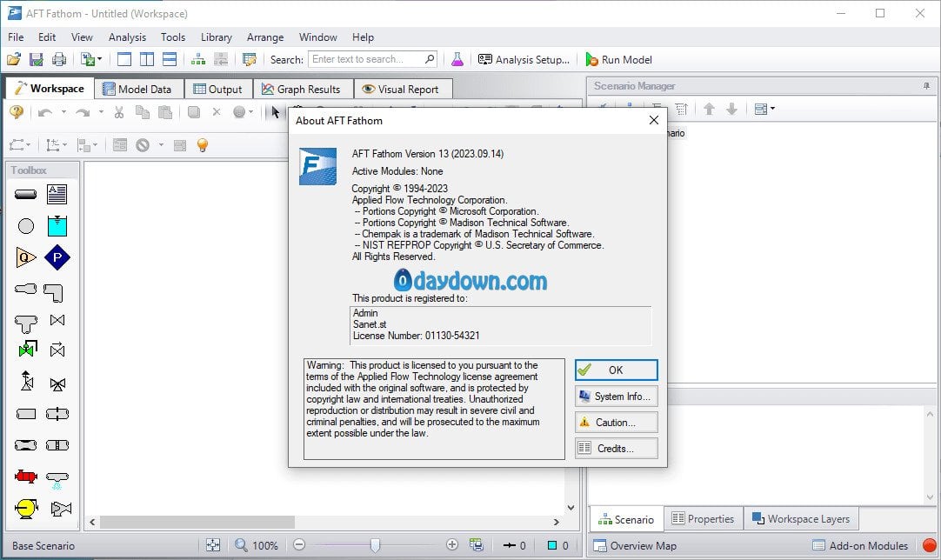The width and height of the screenshot is (941, 560).
Task: Open the Visual Report tab
Action: point(402,90)
